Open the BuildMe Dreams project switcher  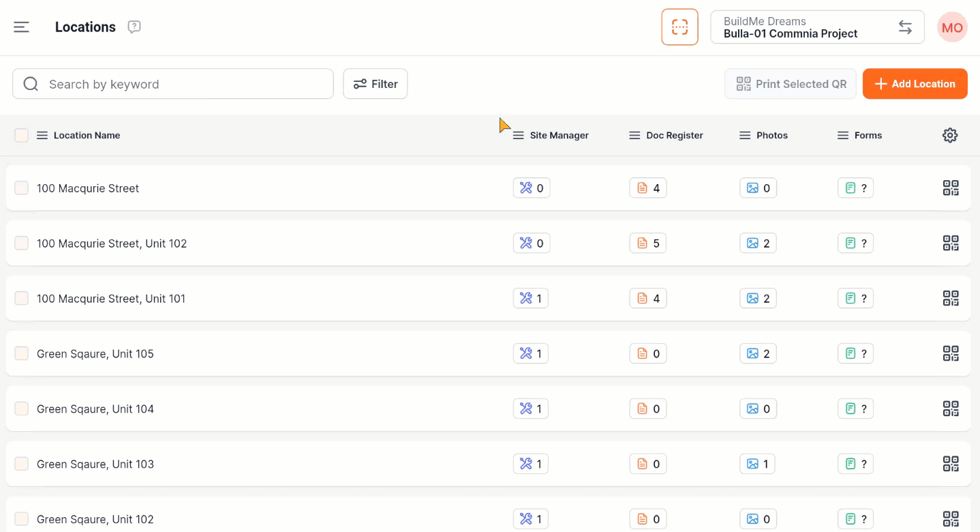pos(817,27)
